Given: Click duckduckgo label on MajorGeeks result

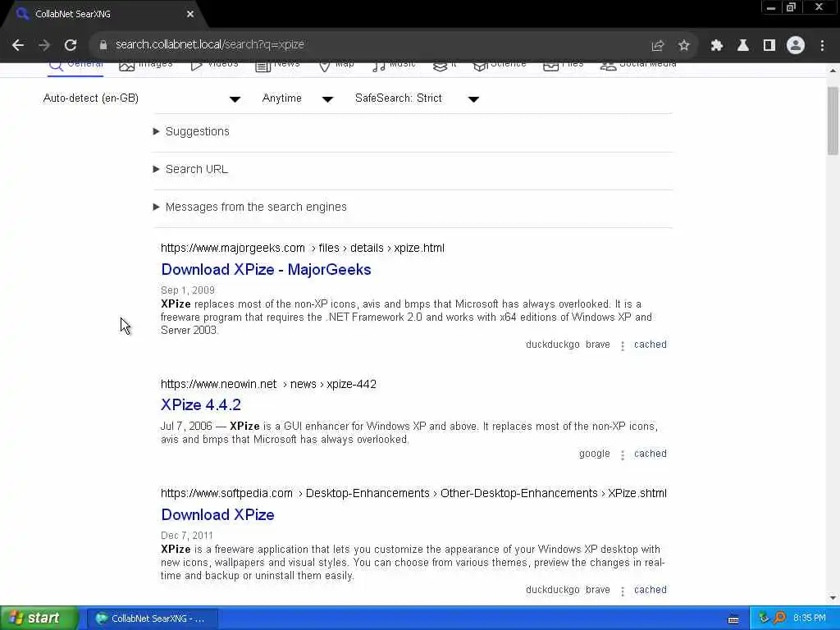Looking at the screenshot, I should tap(552, 345).
